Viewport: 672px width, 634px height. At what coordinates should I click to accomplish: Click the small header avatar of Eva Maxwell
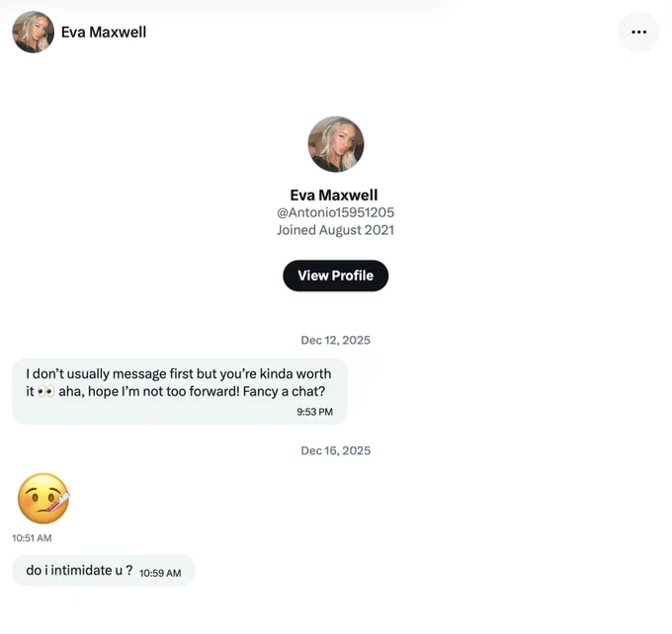tap(33, 33)
